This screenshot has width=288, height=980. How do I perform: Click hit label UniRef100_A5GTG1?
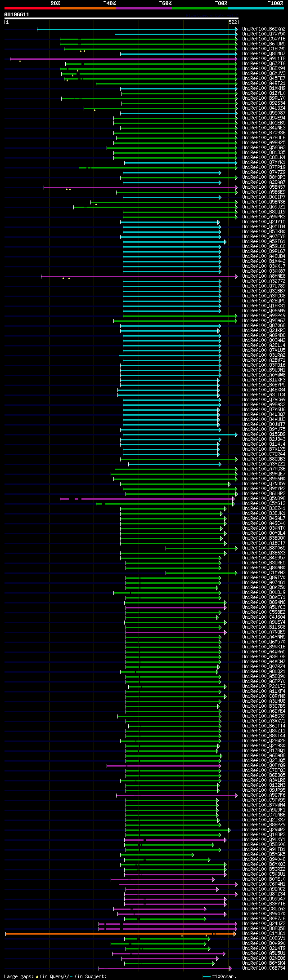(264, 241)
